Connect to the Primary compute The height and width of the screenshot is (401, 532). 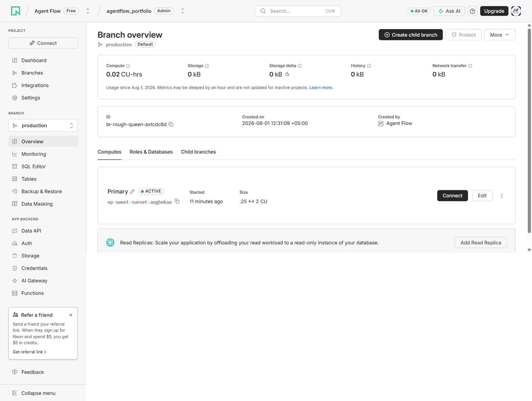click(x=453, y=196)
